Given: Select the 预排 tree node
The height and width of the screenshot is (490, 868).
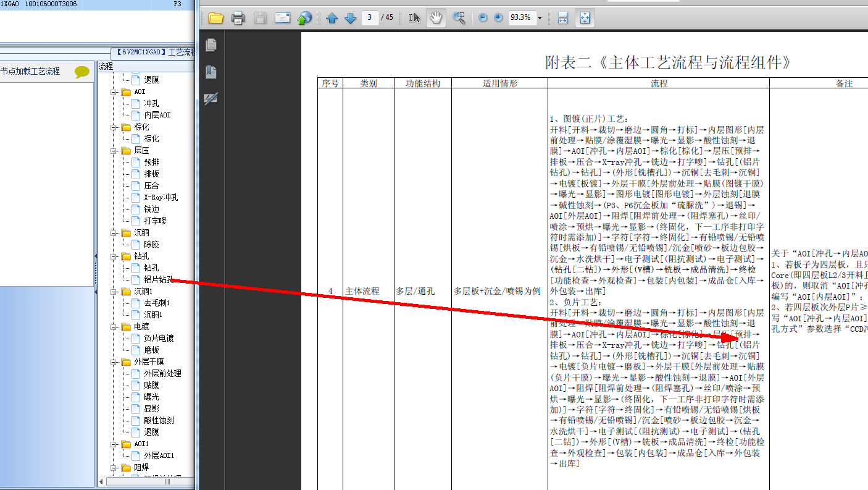Looking at the screenshot, I should pyautogui.click(x=152, y=162).
